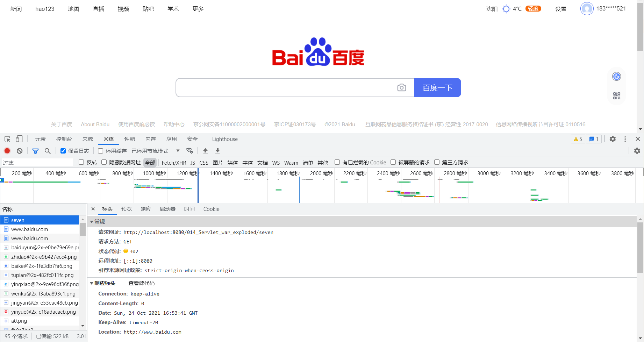Open the 新闻 link
The width and height of the screenshot is (644, 342).
pos(16,9)
